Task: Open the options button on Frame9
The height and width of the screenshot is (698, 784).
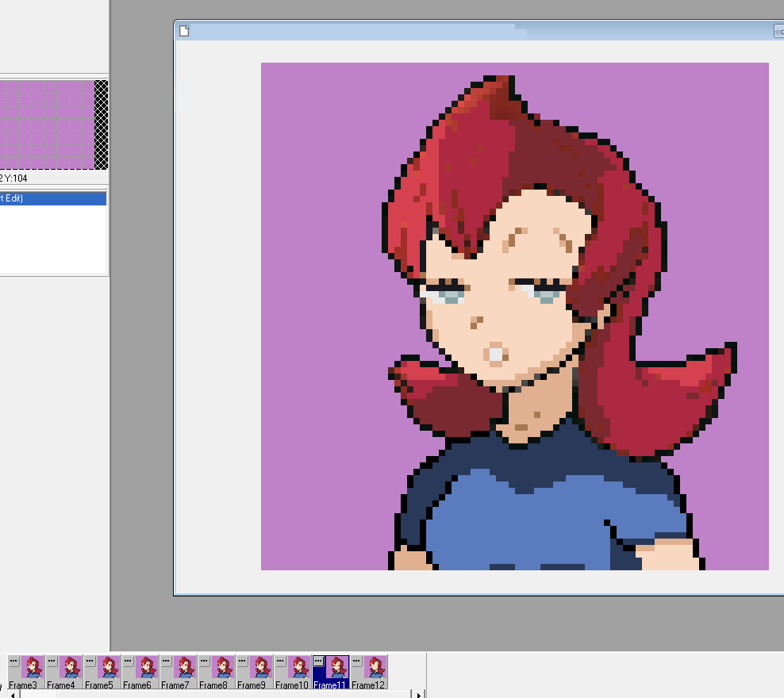Action: pos(242,660)
